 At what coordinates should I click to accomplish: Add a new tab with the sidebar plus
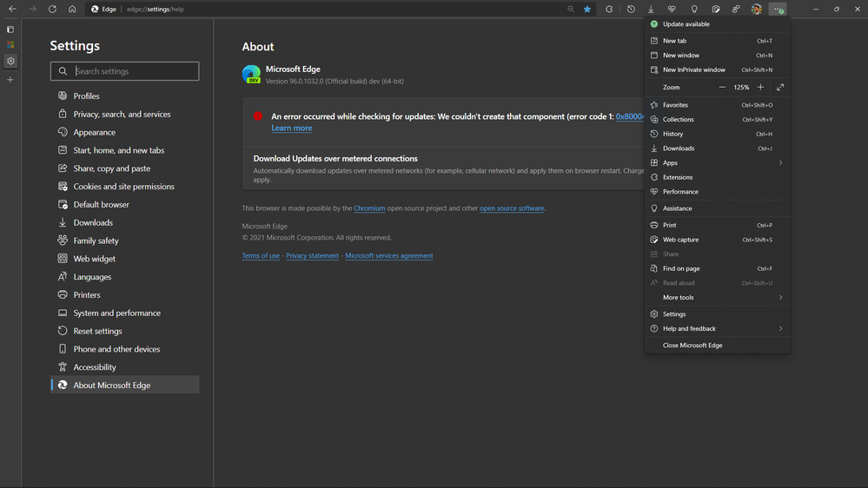click(10, 80)
